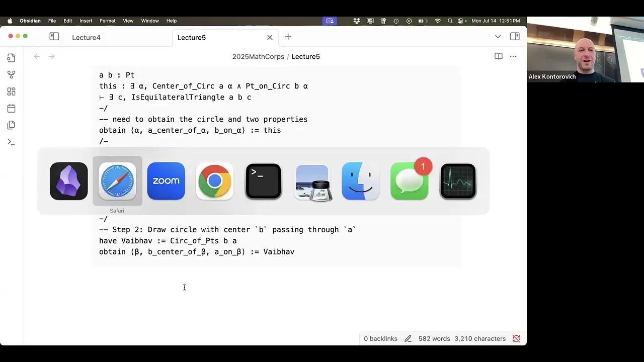Screen dimensions: 644x362
Task: Open a new tab with plus
Action: point(288,37)
